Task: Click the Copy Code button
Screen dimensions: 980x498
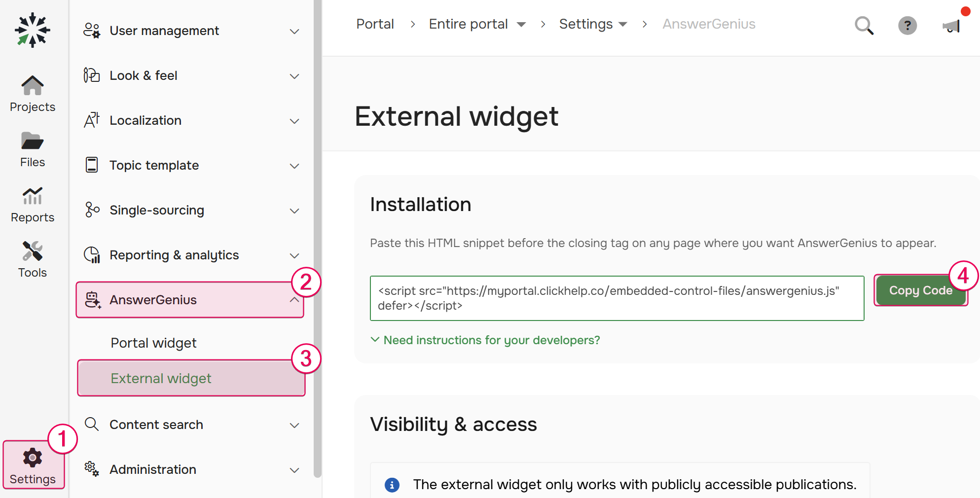Action: [920, 290]
